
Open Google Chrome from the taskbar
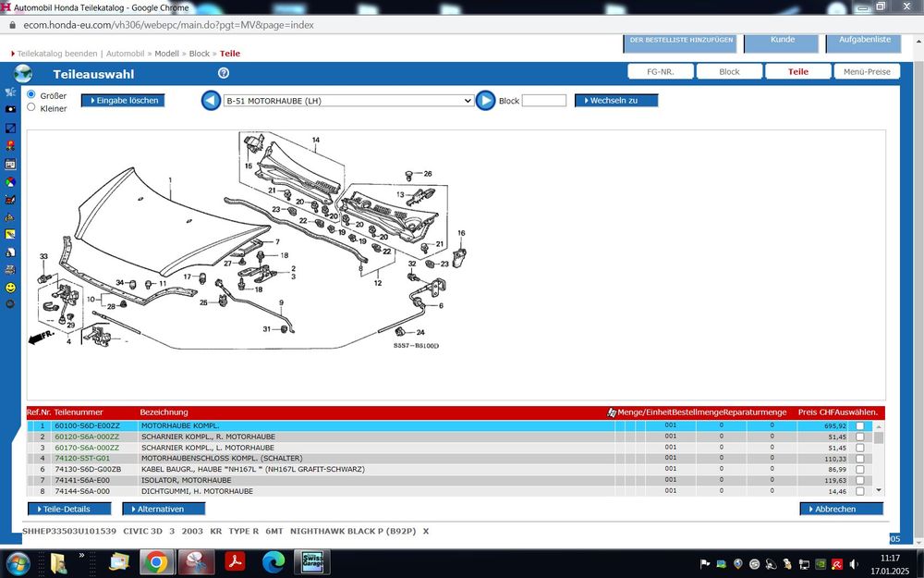[x=156, y=562]
